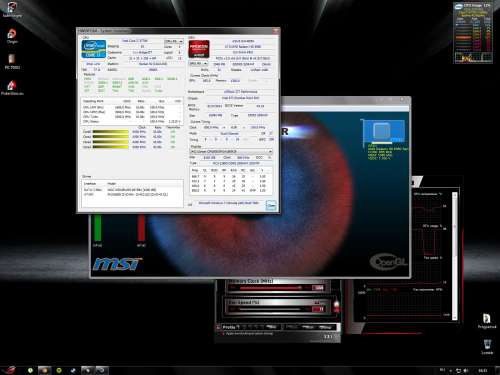Open the Origin desktop shortcut
Viewport: 500px width, 375px height.
click(12, 36)
